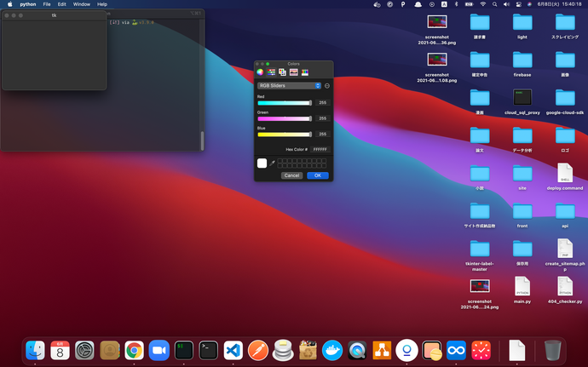The height and width of the screenshot is (367, 588).
Task: Open the RGB Sliders mode dropdown
Action: tap(289, 86)
